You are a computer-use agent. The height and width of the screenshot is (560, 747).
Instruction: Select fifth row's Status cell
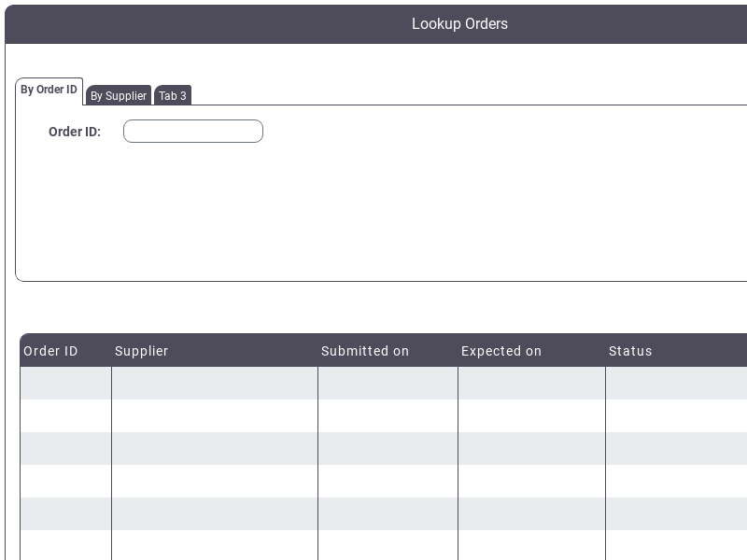point(676,513)
